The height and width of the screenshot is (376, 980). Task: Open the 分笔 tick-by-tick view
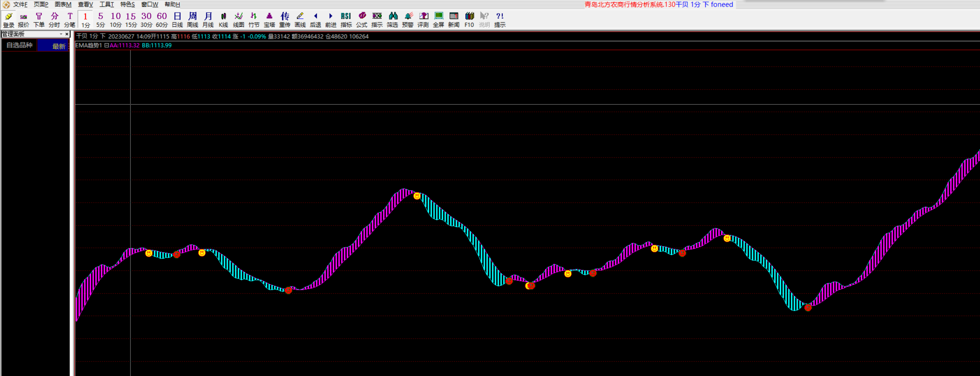(x=70, y=20)
